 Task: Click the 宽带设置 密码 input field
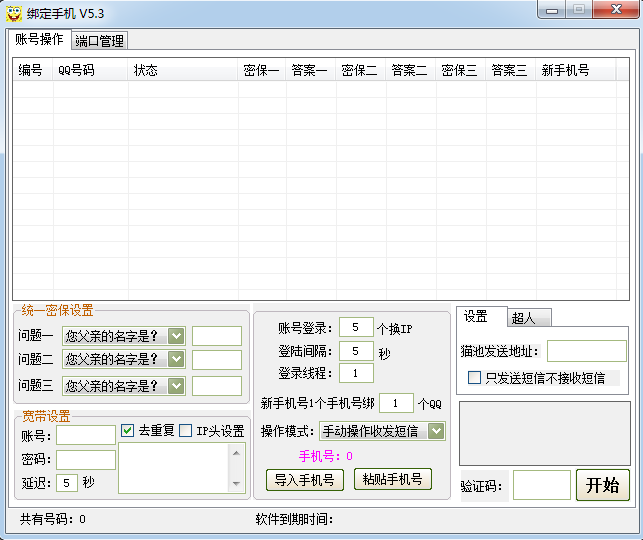[x=86, y=460]
